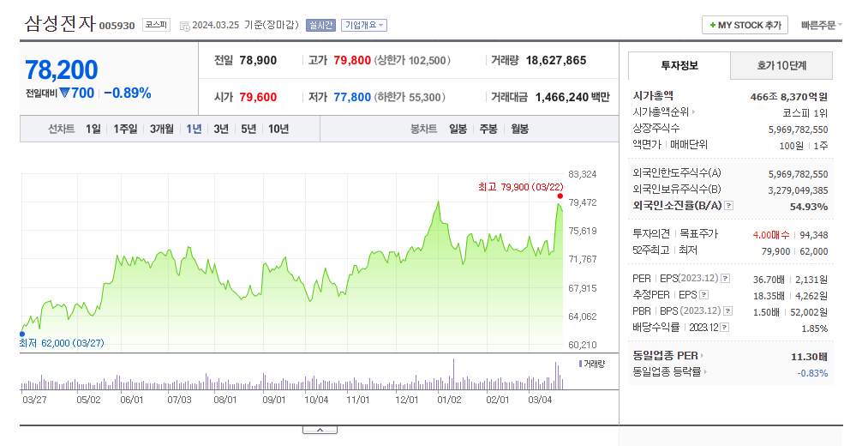868x446 pixels.
Task: Select the 10년 line chart period
Action: [278, 130]
